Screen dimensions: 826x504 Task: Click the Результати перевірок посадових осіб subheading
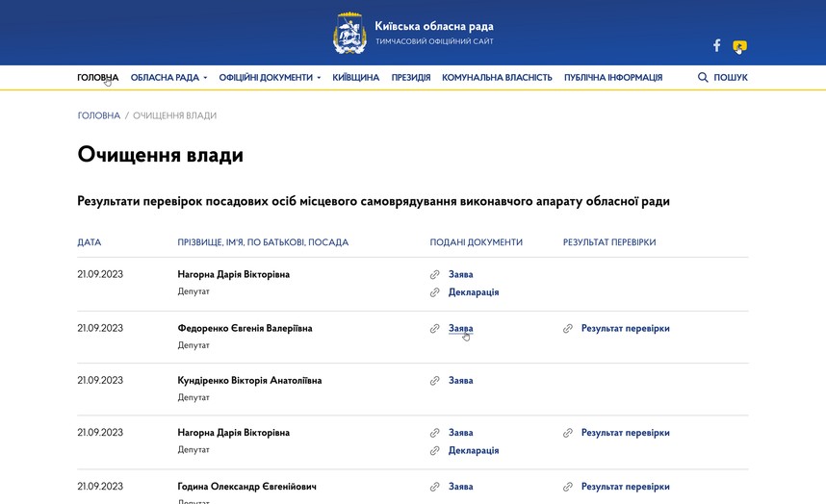click(x=374, y=201)
